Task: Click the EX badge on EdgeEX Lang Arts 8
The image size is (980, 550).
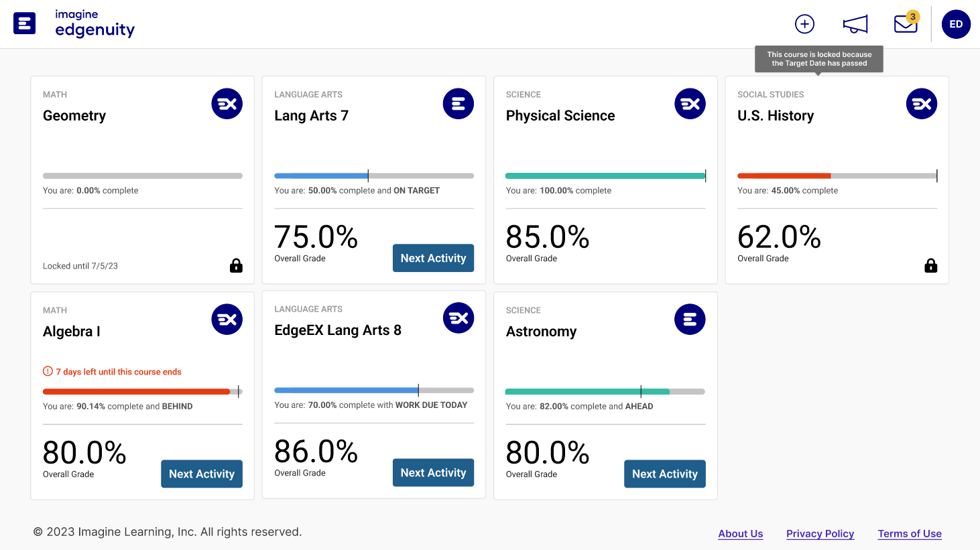Action: pos(458,318)
